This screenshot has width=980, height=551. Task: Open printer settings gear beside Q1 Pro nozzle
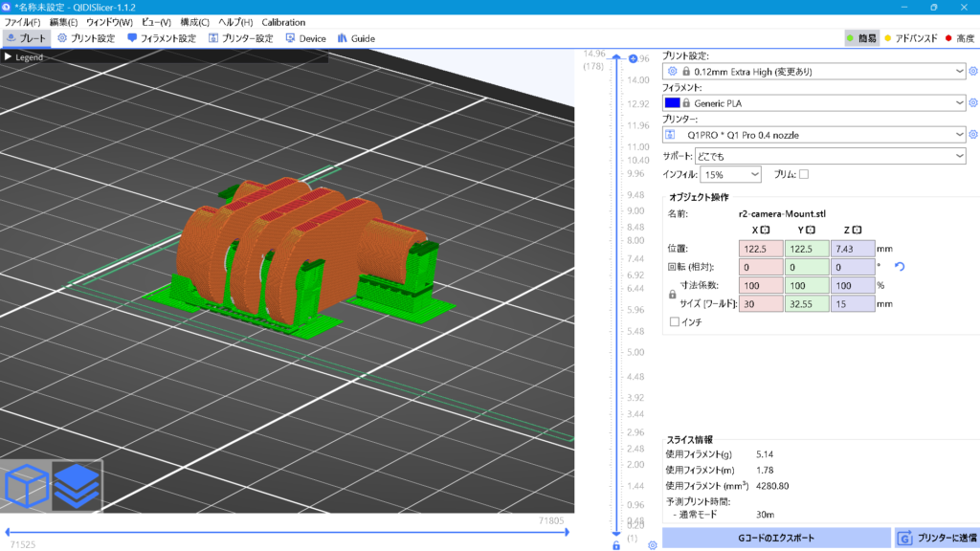pyautogui.click(x=973, y=135)
